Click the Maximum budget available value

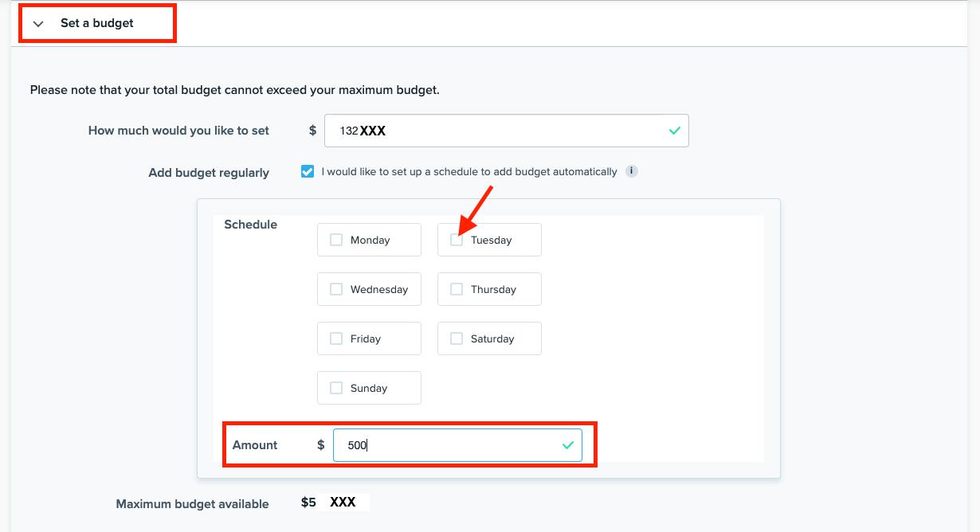coord(333,503)
